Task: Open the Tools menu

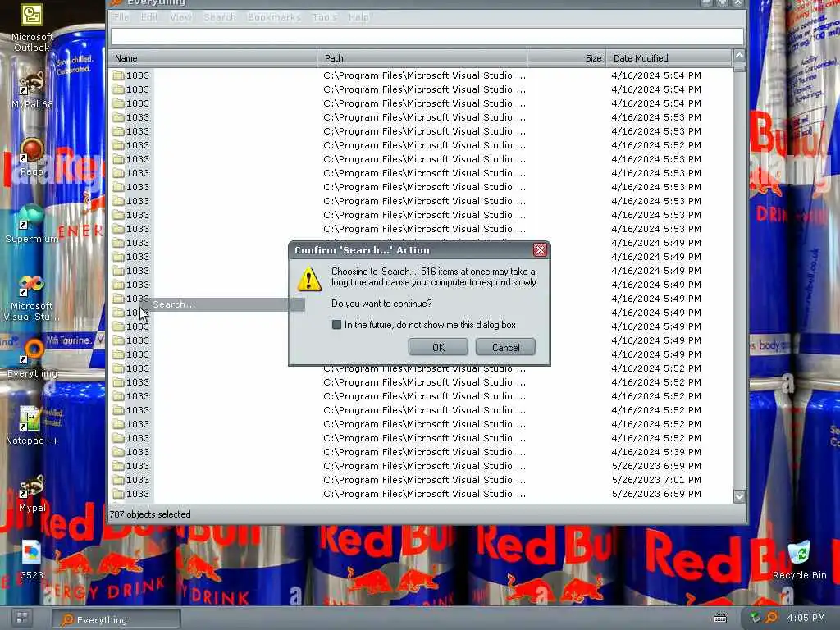Action: [325, 17]
